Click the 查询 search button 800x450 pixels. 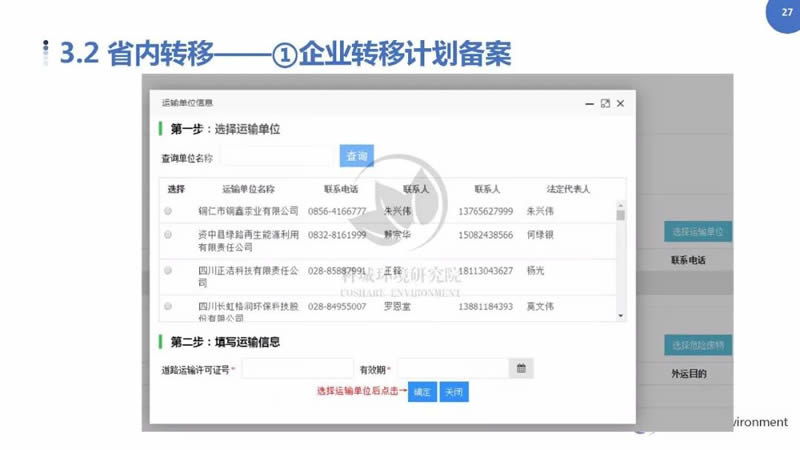click(x=357, y=156)
